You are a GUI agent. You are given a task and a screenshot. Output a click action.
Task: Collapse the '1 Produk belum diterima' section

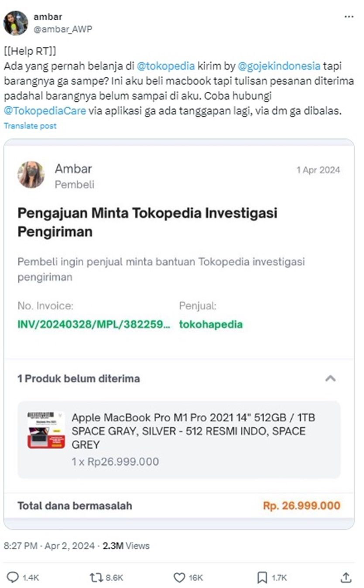[330, 378]
